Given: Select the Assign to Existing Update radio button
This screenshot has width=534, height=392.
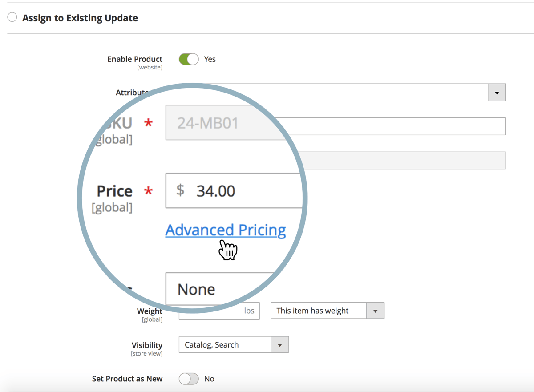Looking at the screenshot, I should click(12, 17).
